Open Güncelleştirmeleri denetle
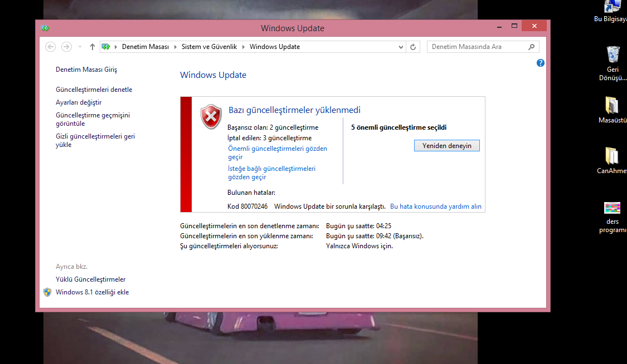 click(94, 89)
